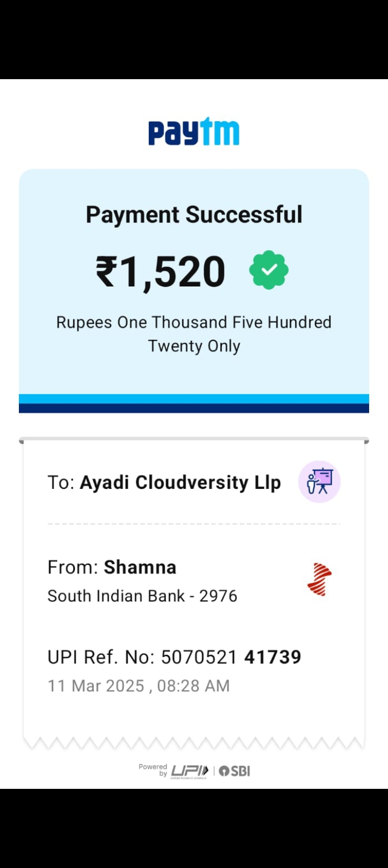Viewport: 388px width, 868px height.
Task: Tap the zigzag bottom edge of receipt
Action: tap(194, 744)
